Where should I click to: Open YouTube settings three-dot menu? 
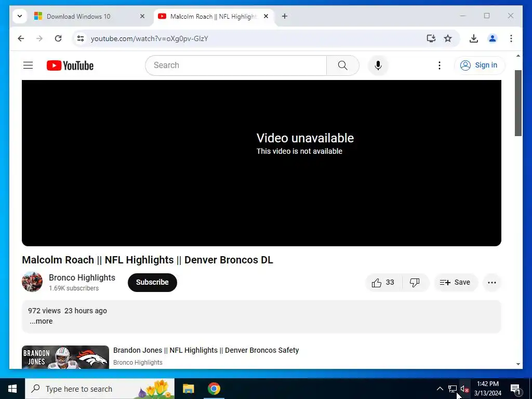(x=440, y=65)
